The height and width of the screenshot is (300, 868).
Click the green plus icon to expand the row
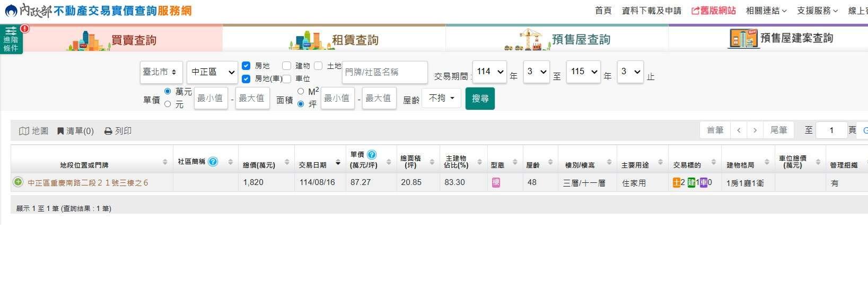pos(18,182)
